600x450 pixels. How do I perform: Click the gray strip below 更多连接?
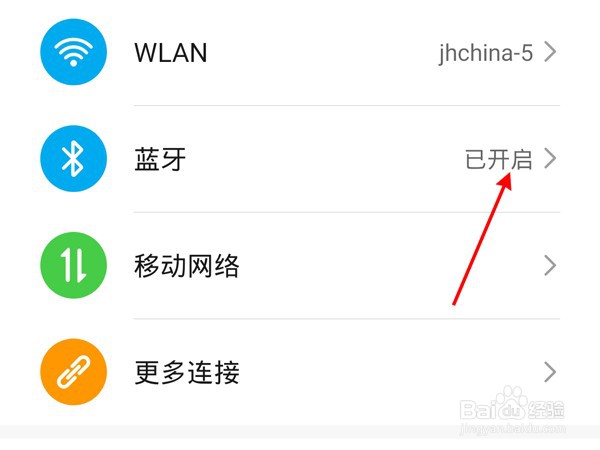click(x=300, y=432)
